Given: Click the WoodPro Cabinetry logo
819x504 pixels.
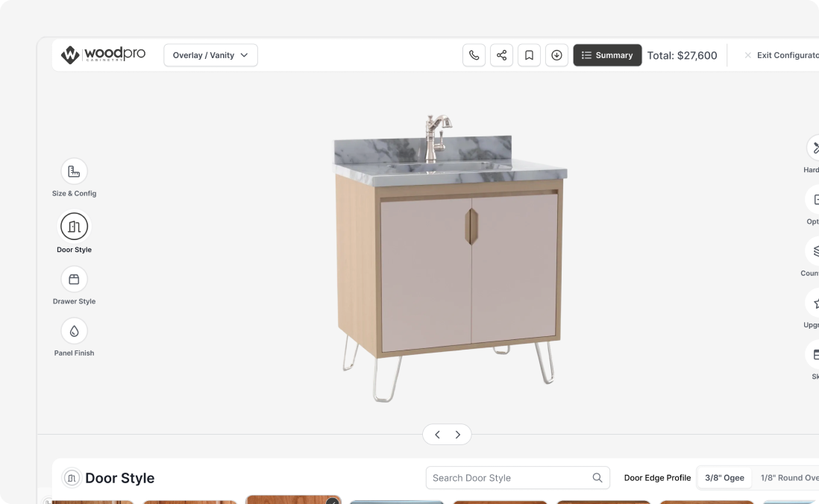Looking at the screenshot, I should (x=103, y=54).
